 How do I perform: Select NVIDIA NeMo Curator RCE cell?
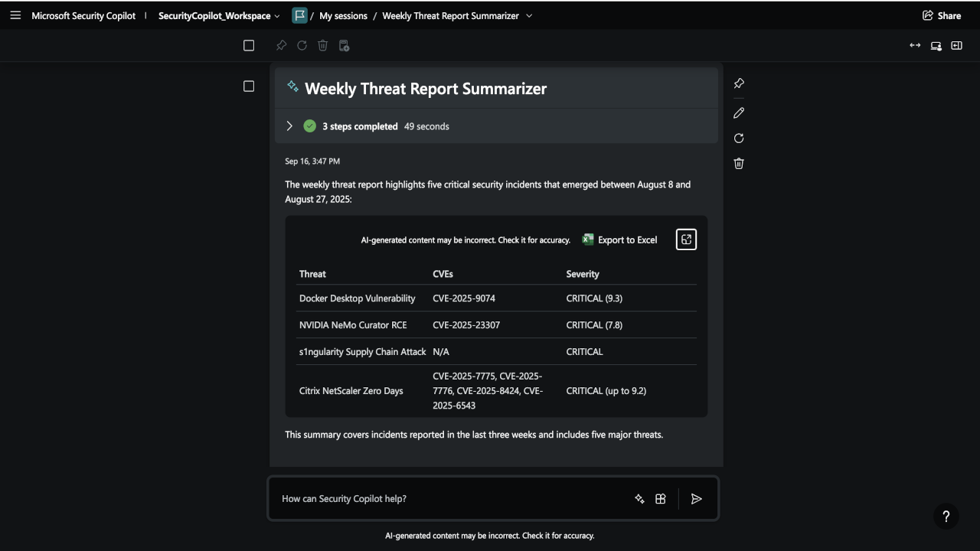click(x=353, y=325)
